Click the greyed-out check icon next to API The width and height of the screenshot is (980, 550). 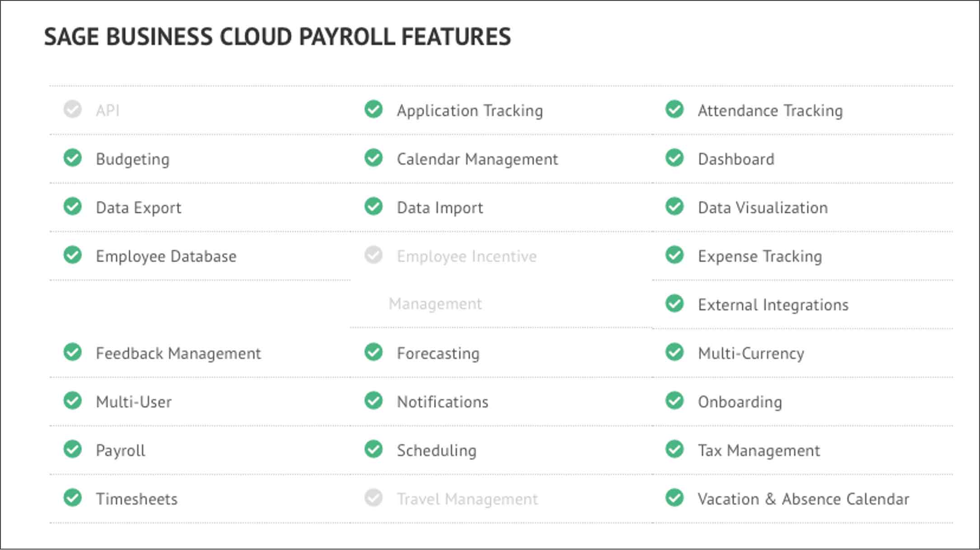(72, 109)
